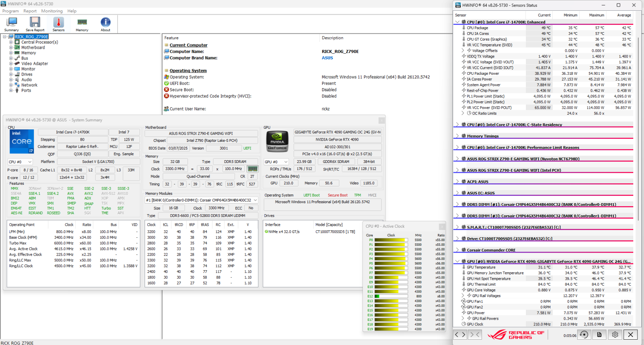Select Video Adapter in the device tree
The width and height of the screenshot is (644, 345).
[x=35, y=64]
